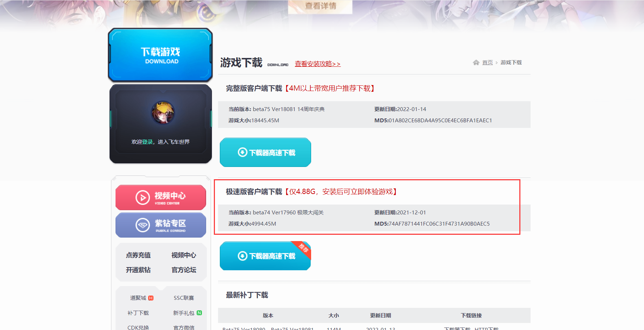This screenshot has width=644, height=330.
Task: Select 开通紫钻 from the sidebar
Action: click(x=138, y=270)
